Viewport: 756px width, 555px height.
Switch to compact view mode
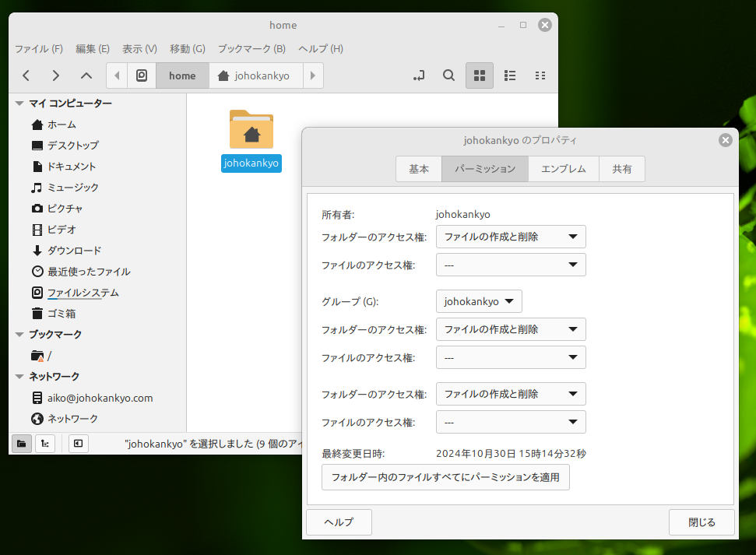[540, 76]
